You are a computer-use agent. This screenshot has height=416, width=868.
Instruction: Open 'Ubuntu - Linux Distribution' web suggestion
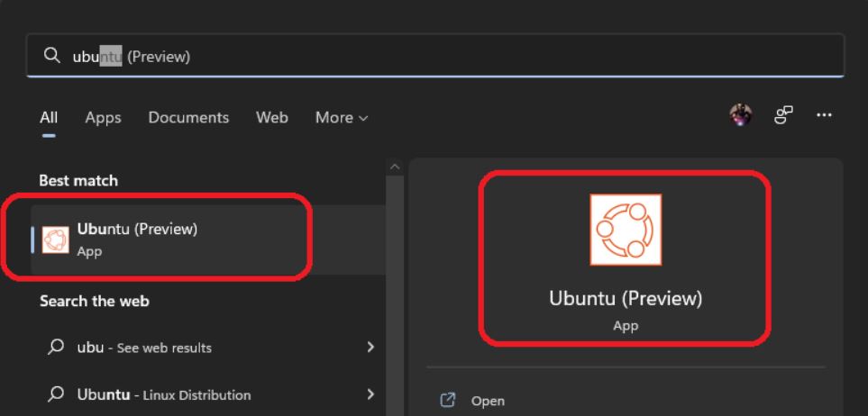click(x=208, y=394)
